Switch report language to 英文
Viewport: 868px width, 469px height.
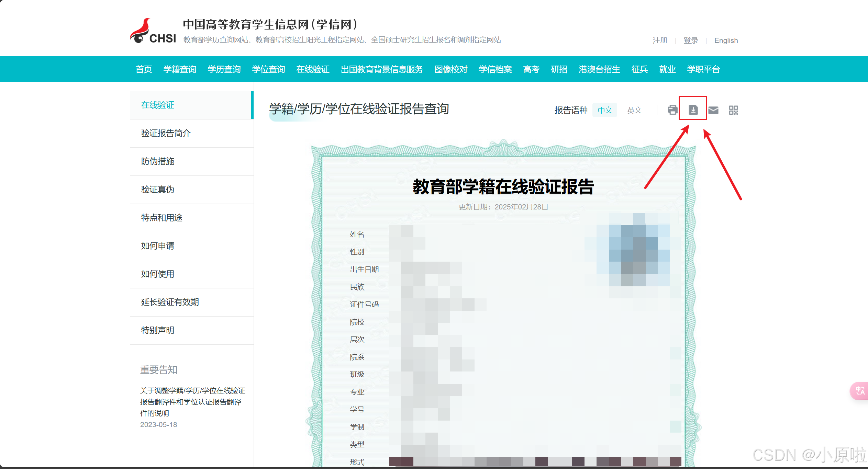(x=634, y=110)
